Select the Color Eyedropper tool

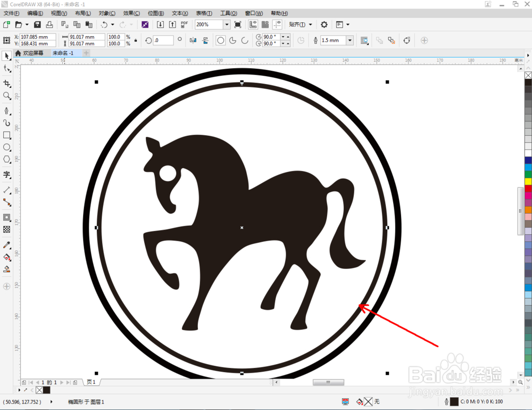(6, 245)
